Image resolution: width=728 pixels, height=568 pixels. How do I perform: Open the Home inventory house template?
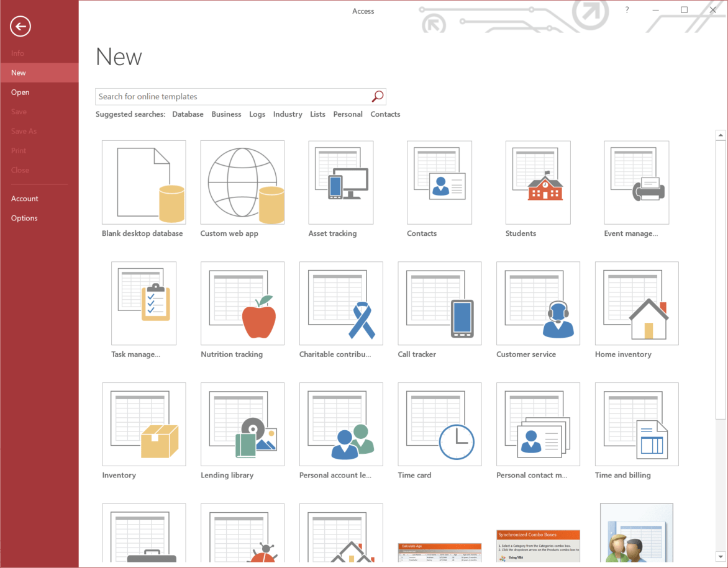pos(637,304)
